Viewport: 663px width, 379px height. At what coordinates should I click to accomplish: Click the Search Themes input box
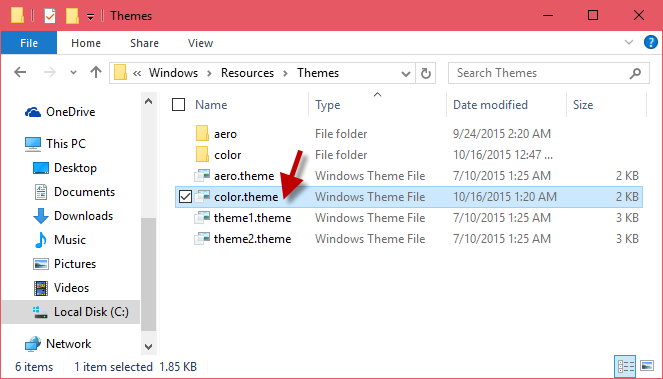pyautogui.click(x=548, y=73)
